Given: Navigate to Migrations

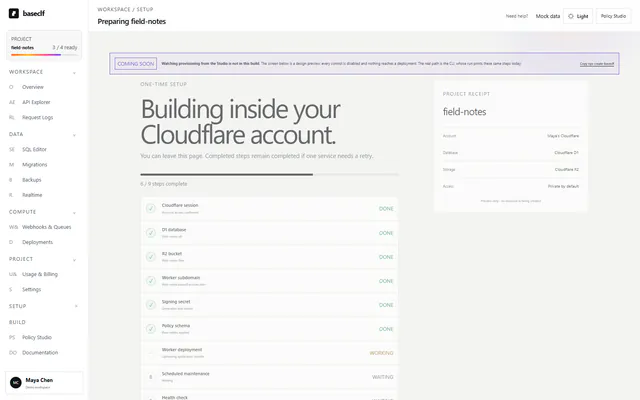Looking at the screenshot, I should tap(42, 164).
